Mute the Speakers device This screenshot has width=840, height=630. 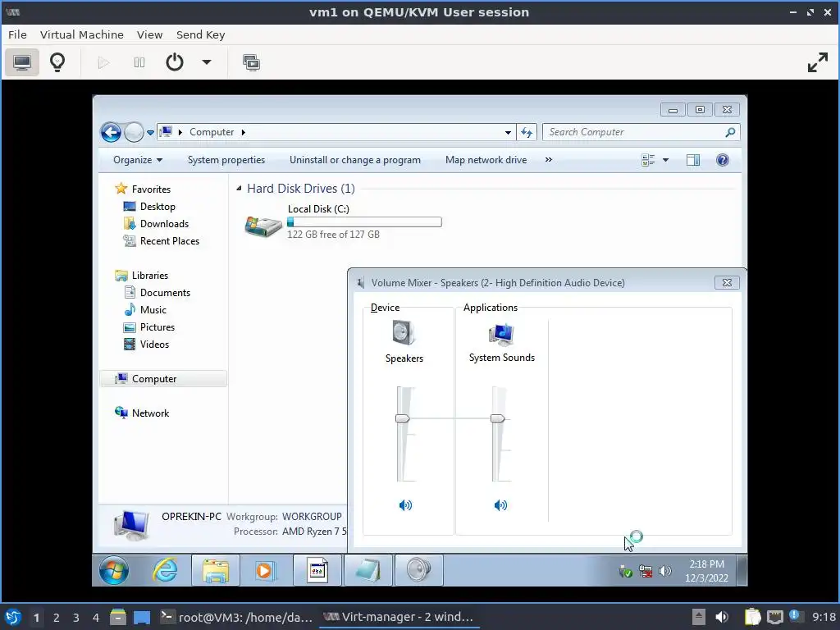pos(405,505)
